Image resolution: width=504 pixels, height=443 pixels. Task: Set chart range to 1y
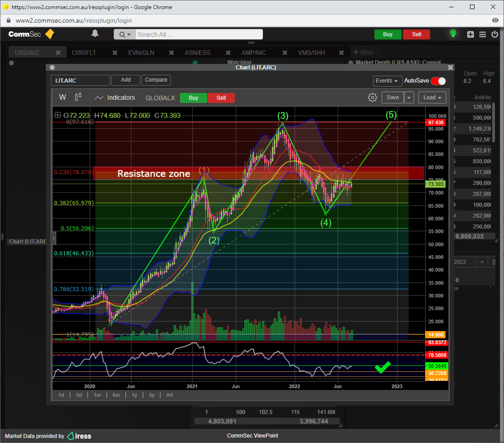pos(134,395)
